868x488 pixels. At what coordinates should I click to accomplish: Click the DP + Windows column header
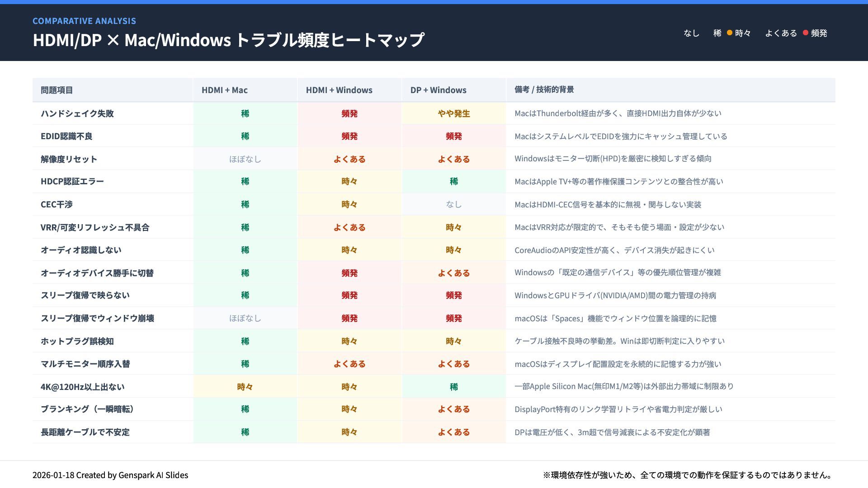(438, 90)
